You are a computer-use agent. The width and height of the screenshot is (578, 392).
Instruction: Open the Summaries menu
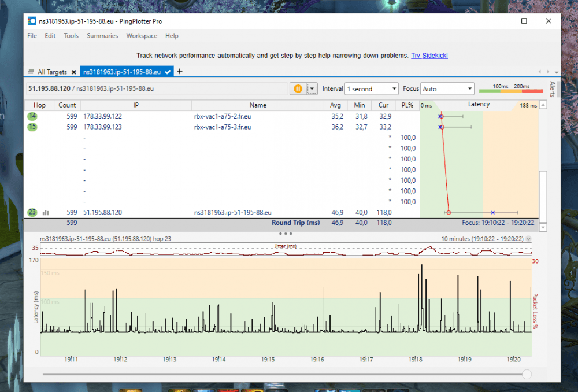coord(102,36)
